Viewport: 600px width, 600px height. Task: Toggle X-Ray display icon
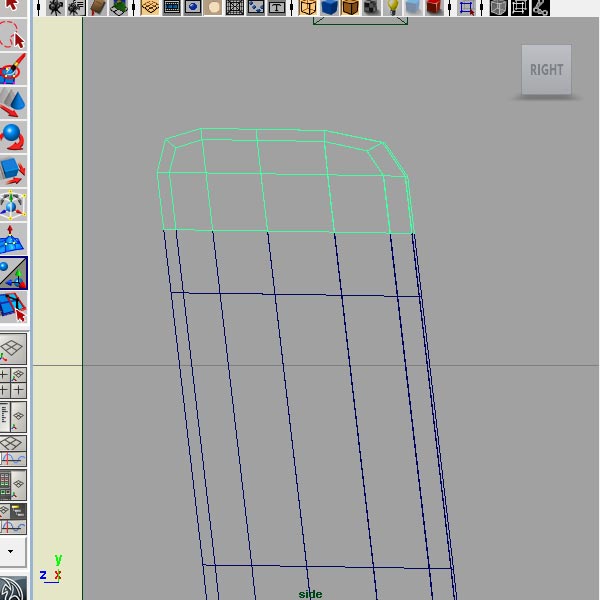coord(499,8)
